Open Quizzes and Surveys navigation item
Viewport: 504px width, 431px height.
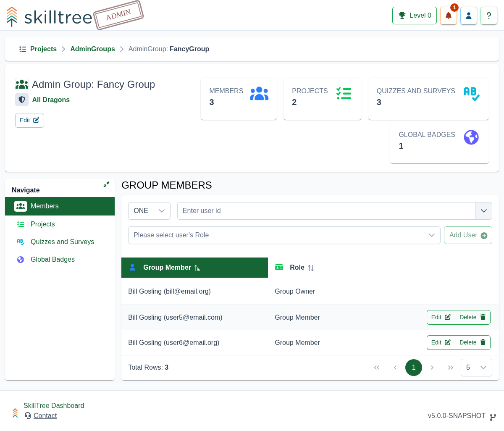click(x=60, y=242)
